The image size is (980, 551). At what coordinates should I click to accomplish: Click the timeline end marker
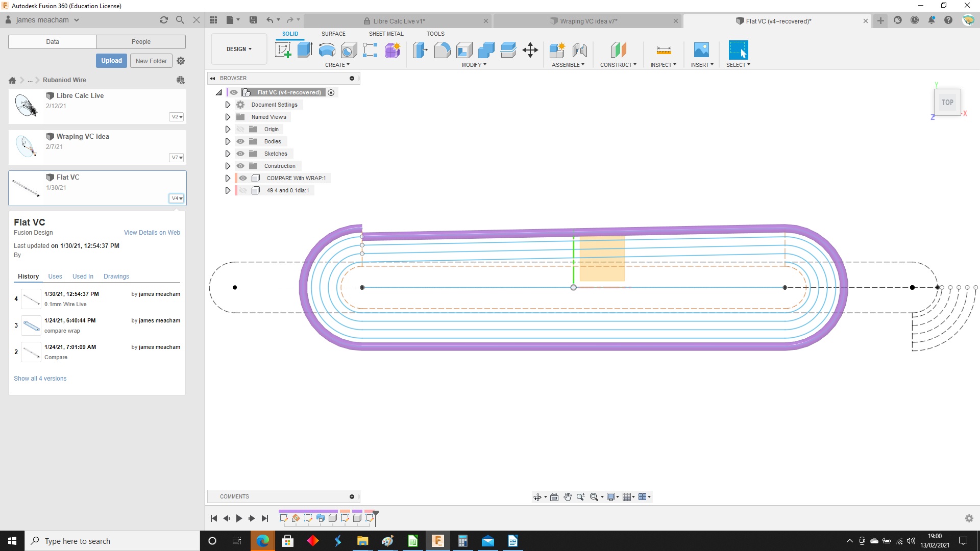click(376, 517)
